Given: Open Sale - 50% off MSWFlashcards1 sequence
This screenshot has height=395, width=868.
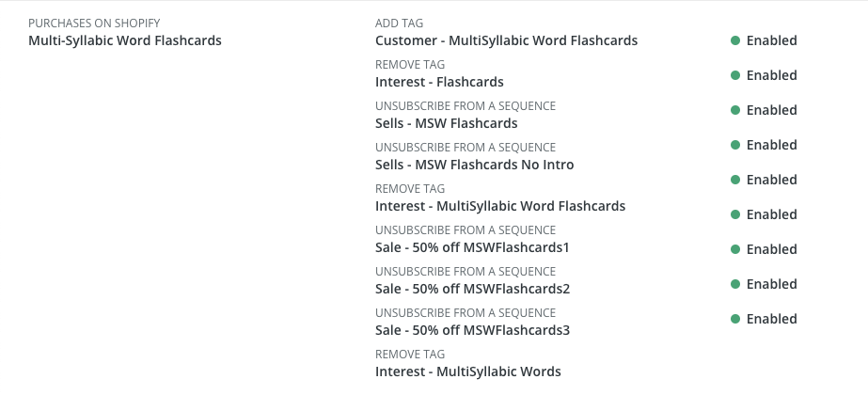Looking at the screenshot, I should pyautogui.click(x=472, y=247).
